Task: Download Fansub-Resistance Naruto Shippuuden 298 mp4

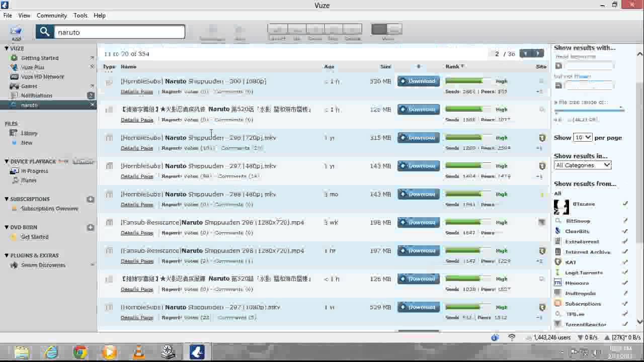Action: [x=419, y=250]
